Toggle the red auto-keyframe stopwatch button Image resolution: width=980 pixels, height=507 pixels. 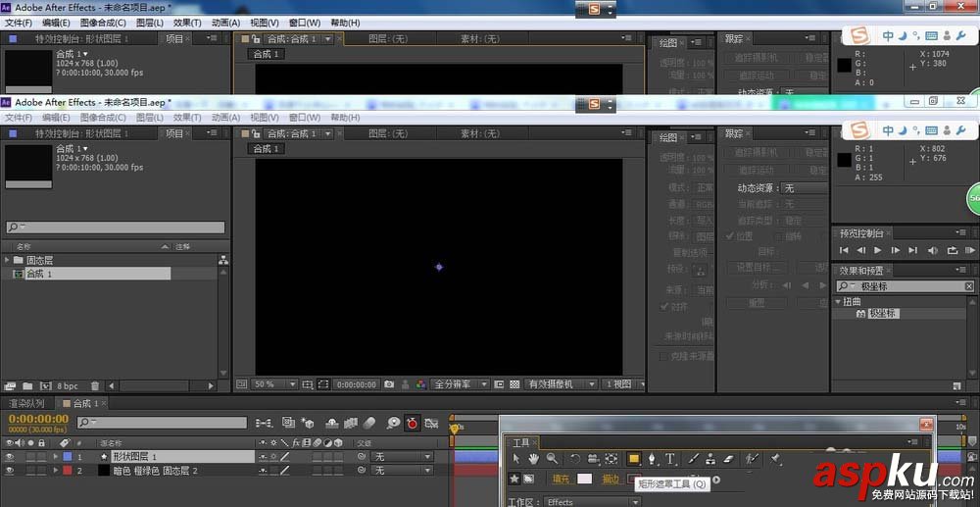point(412,424)
